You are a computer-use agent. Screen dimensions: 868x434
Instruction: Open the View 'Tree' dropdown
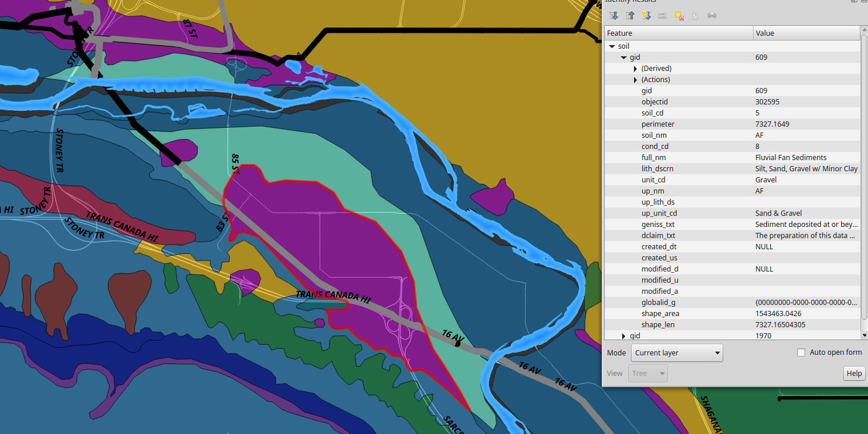point(647,374)
